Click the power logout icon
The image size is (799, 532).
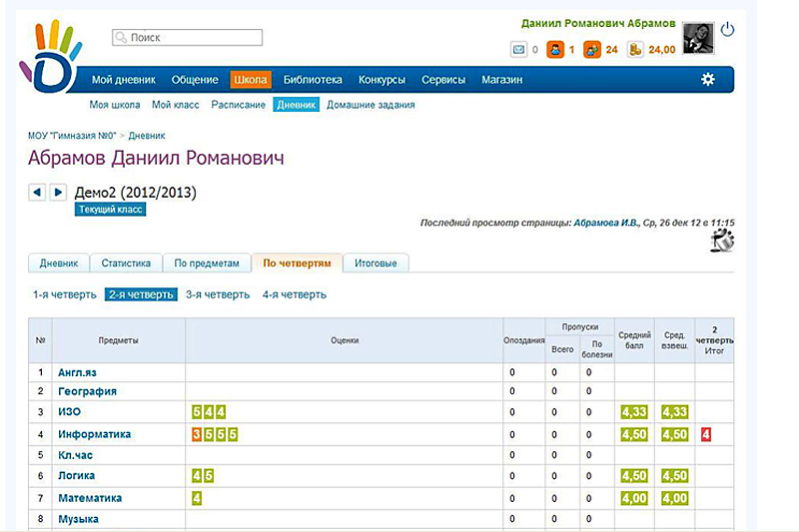pos(727,30)
